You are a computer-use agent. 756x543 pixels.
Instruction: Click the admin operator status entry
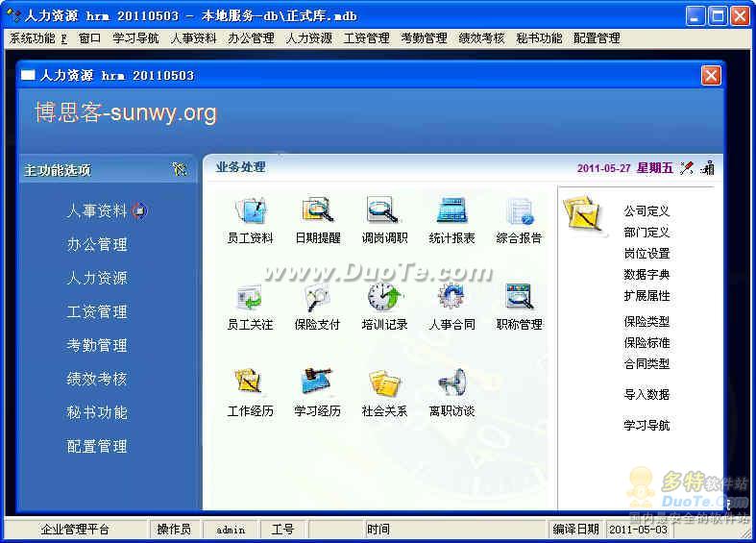point(231,530)
